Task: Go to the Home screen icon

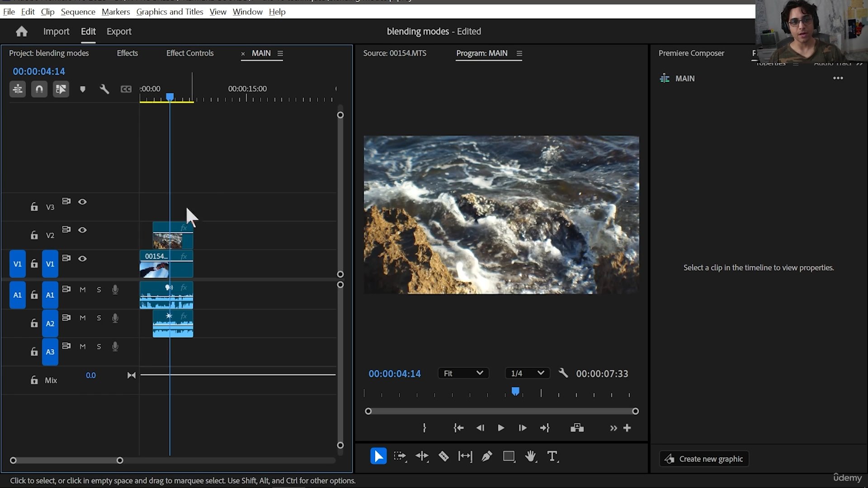Action: [21, 32]
